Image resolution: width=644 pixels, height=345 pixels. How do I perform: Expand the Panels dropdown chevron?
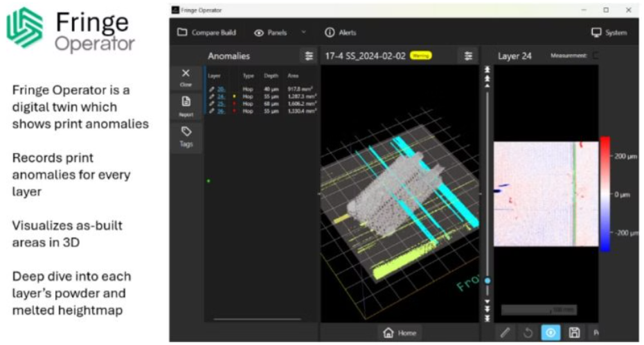pyautogui.click(x=303, y=32)
